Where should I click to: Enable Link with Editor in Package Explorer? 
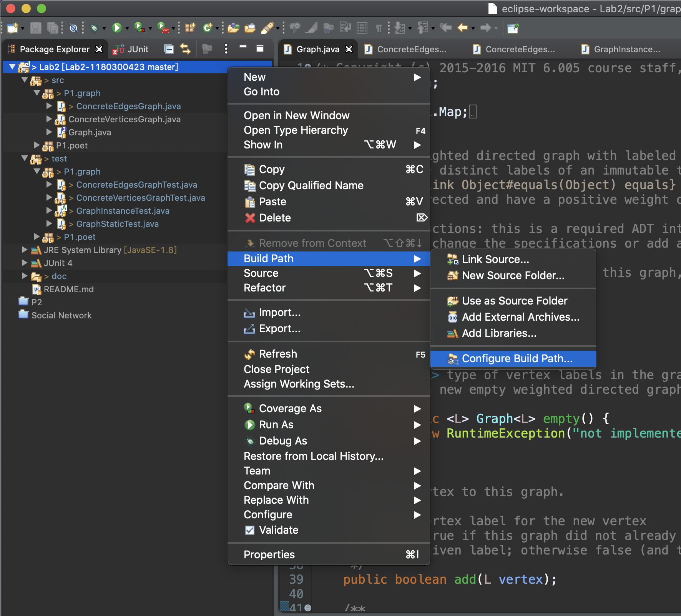[186, 49]
